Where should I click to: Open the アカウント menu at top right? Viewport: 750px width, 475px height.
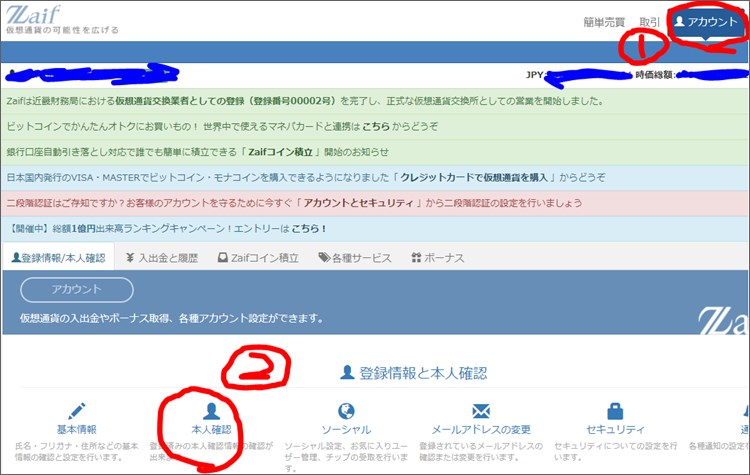(706, 22)
